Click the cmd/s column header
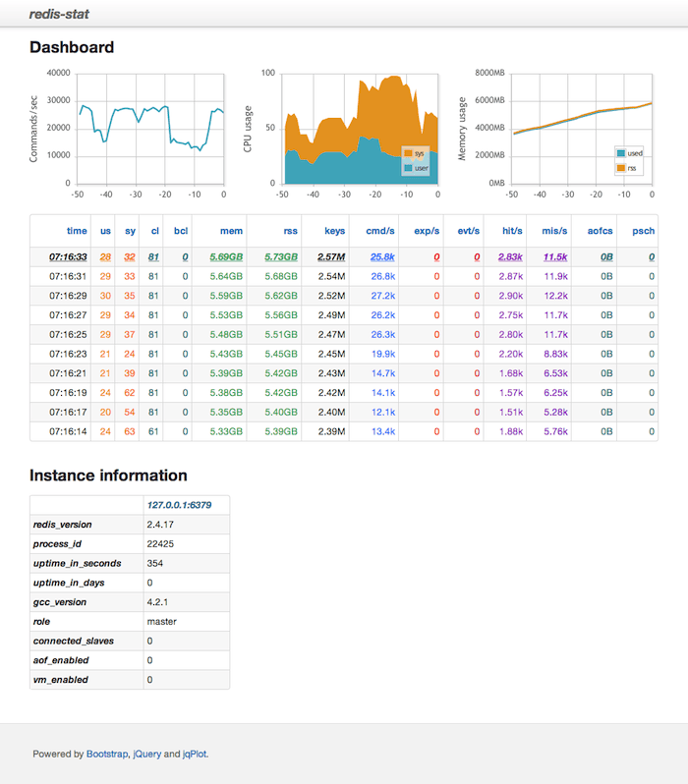The width and height of the screenshot is (688, 784). click(x=381, y=231)
